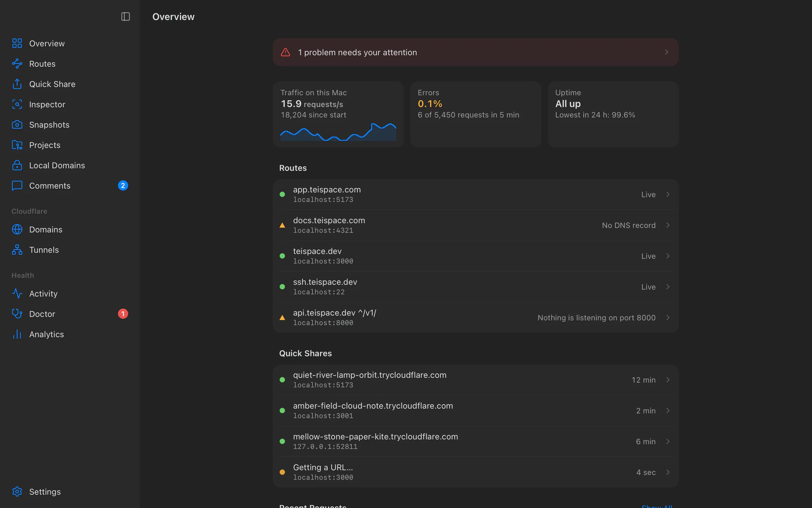Click the Activity pulse icon

(17, 293)
